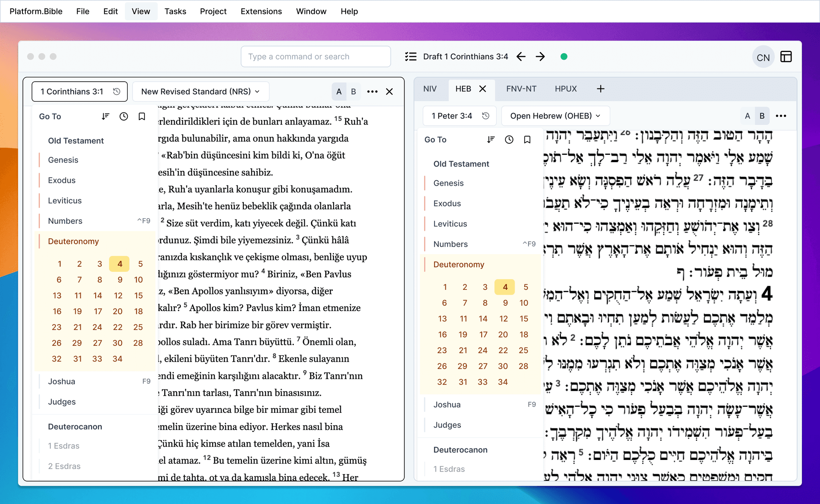Open the Extensions menu
The height and width of the screenshot is (504, 820).
point(261,11)
